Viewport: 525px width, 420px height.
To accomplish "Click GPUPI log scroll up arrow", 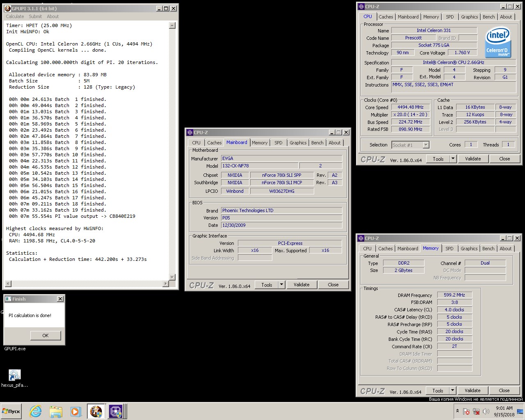I will pos(172,25).
